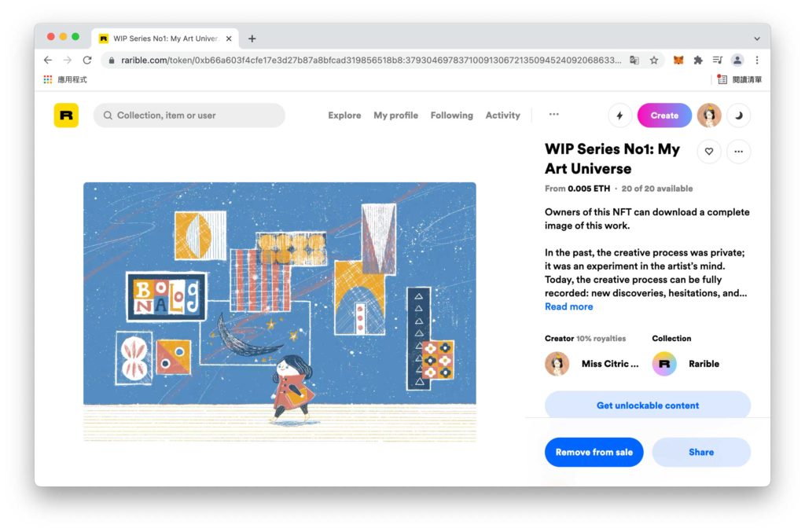Open the Rarible collection gradient avatar

click(x=664, y=364)
